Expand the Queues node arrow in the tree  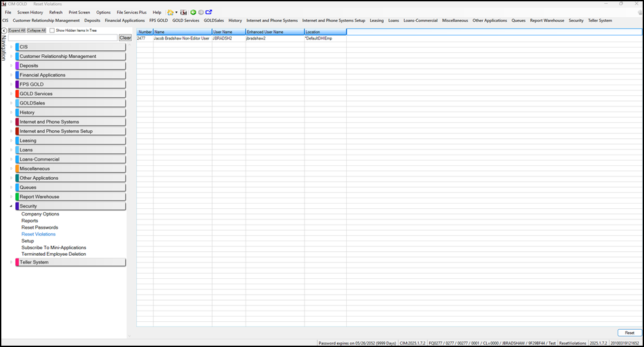11,187
